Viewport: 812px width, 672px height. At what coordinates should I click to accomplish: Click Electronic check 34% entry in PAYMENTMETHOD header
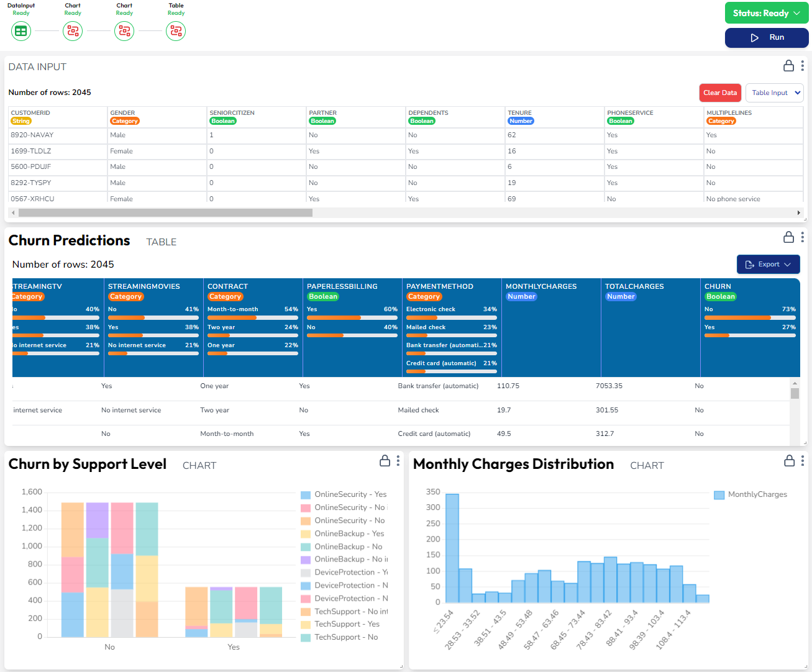pyautogui.click(x=452, y=312)
